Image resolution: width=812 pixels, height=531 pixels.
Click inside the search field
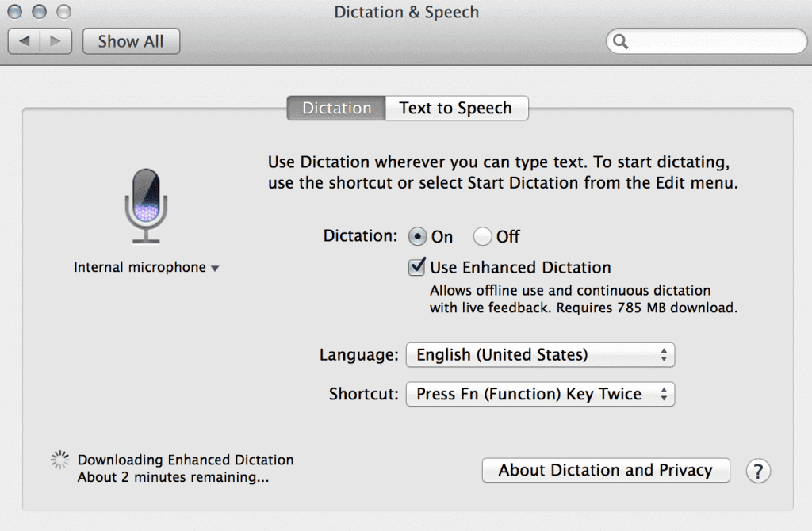pos(706,40)
